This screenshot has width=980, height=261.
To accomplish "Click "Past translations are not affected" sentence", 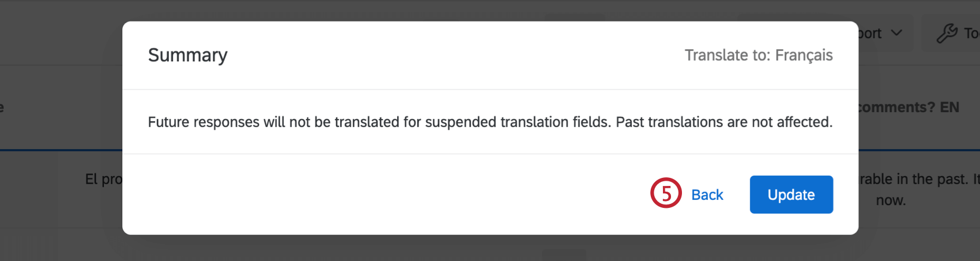I will (724, 122).
